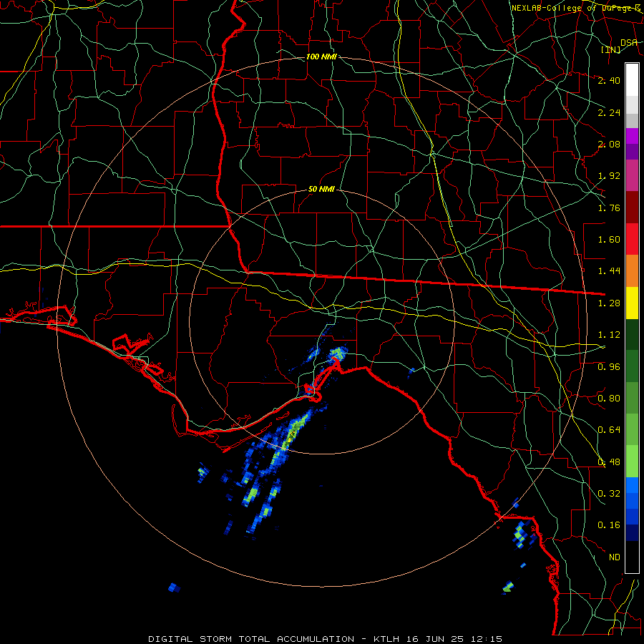Click the 100 NMI range ring label
The height and width of the screenshot is (644, 644).
point(321,57)
